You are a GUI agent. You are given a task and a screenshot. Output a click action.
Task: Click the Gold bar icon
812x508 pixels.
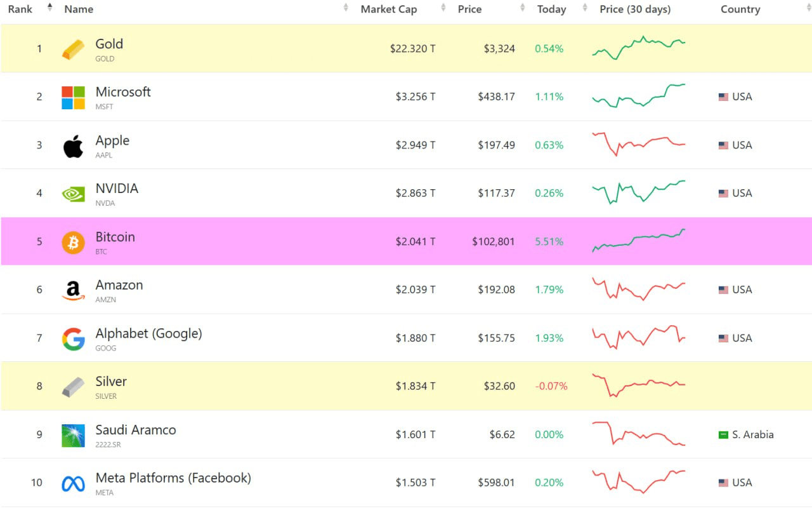point(73,50)
